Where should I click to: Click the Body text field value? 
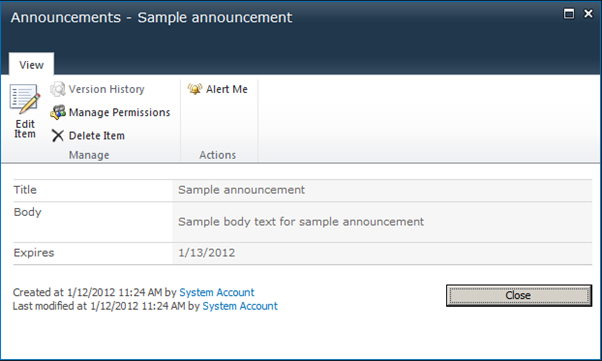click(301, 222)
